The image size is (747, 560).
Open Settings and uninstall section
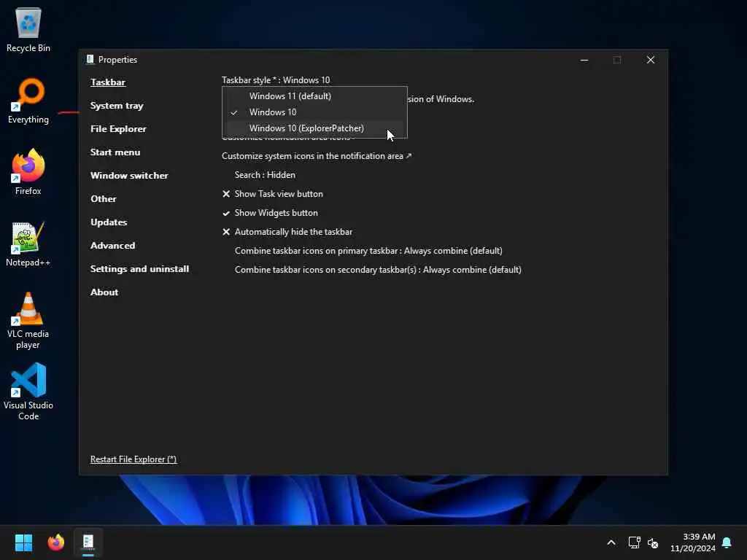139,269
